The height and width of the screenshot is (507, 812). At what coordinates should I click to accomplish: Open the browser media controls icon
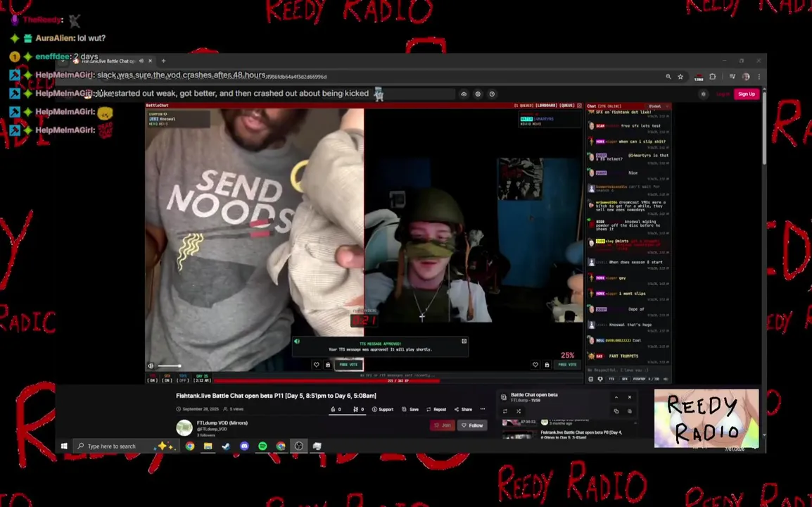[x=732, y=77]
